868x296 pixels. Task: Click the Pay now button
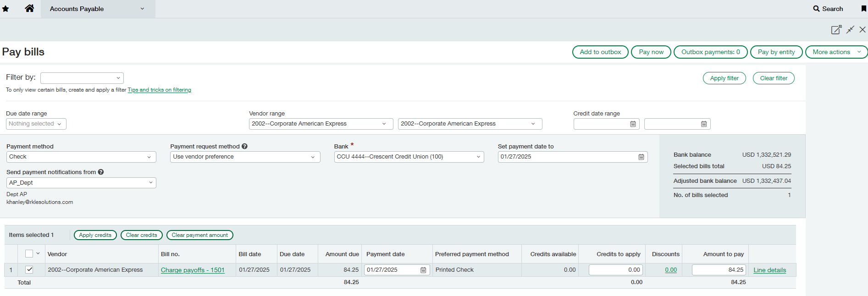click(651, 52)
